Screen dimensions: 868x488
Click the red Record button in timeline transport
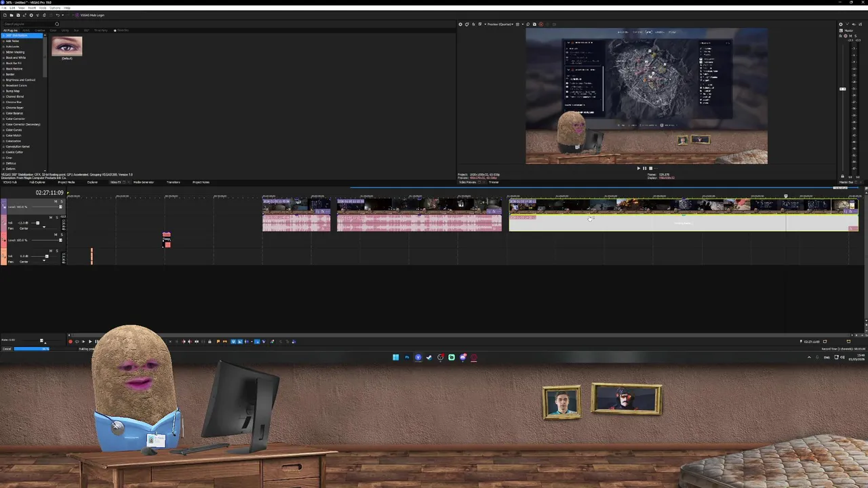pyautogui.click(x=71, y=342)
